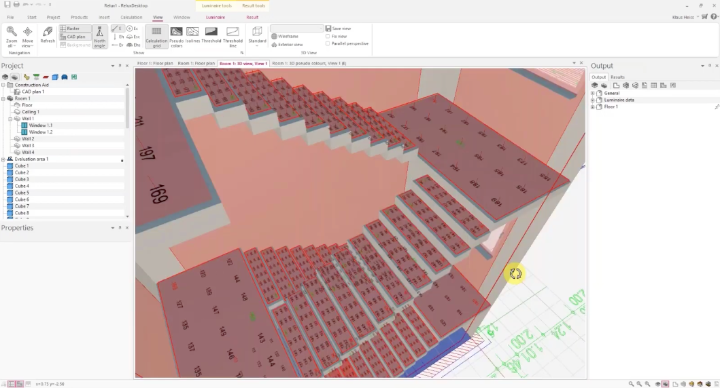The width and height of the screenshot is (720, 388).
Task: Click the Refresh ribbon icon
Action: (x=47, y=35)
